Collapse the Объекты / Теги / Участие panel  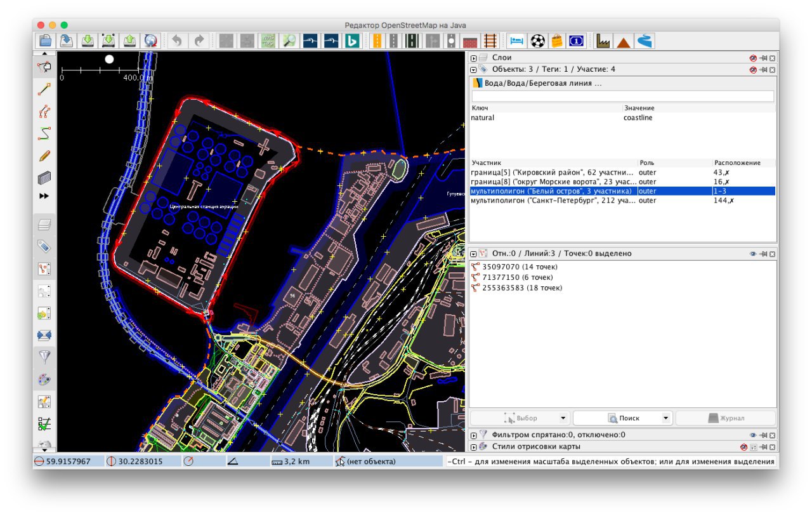pyautogui.click(x=473, y=69)
